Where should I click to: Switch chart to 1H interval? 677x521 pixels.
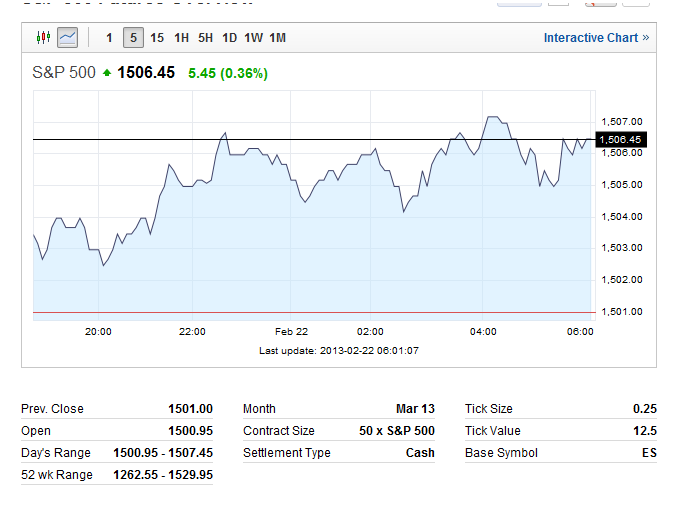tap(181, 38)
